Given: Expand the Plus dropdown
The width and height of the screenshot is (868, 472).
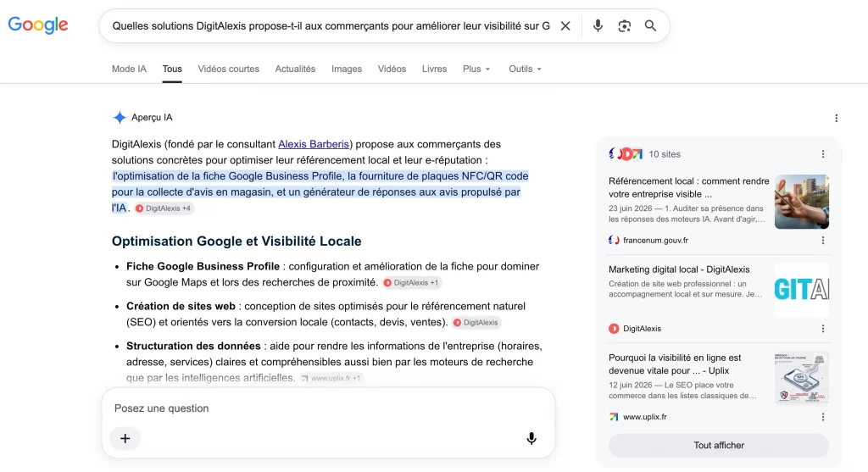Looking at the screenshot, I should tap(476, 69).
